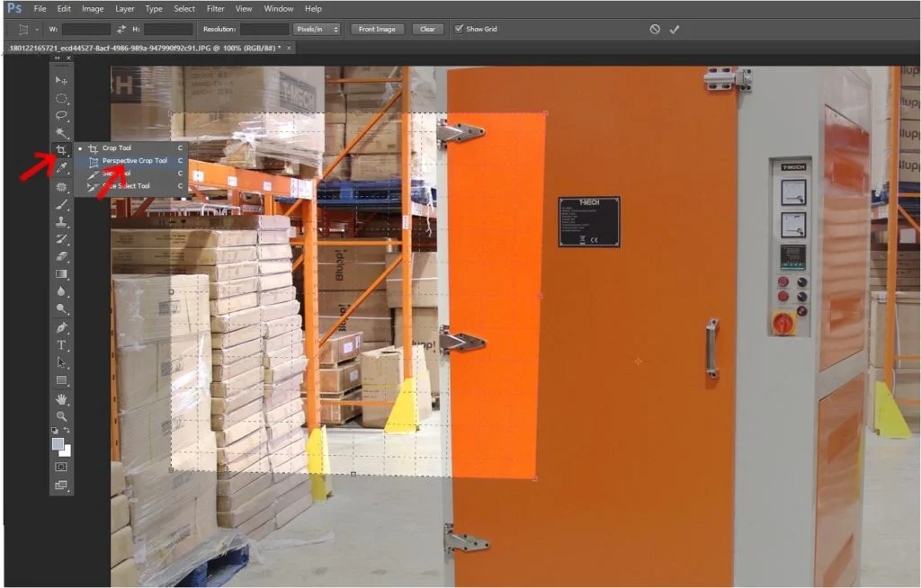Image resolution: width=921 pixels, height=588 pixels.
Task: Select the open JPG document tab
Action: 145,48
